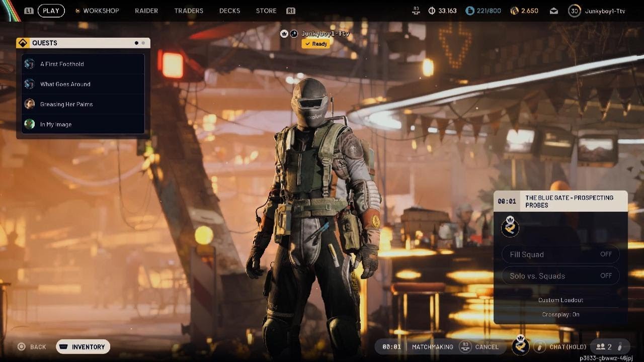Click the Greasing Her Palms trader portrait

click(x=30, y=104)
